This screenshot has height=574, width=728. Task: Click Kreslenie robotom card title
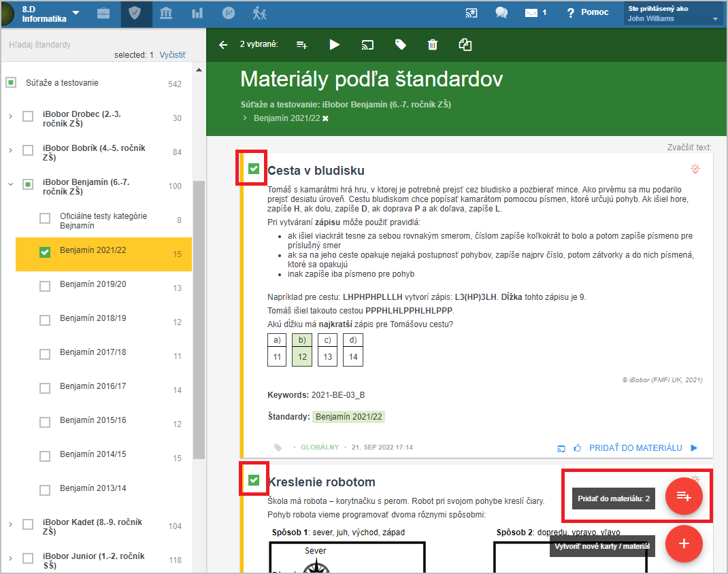(322, 482)
